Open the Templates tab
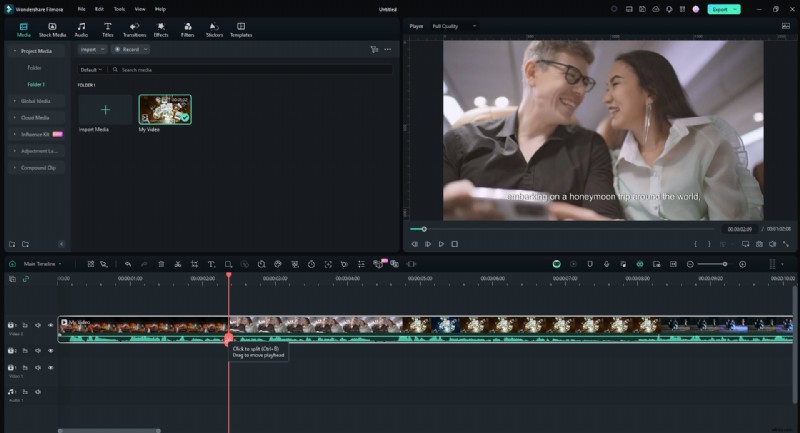Screen dimensions: 800x433 coord(241,30)
